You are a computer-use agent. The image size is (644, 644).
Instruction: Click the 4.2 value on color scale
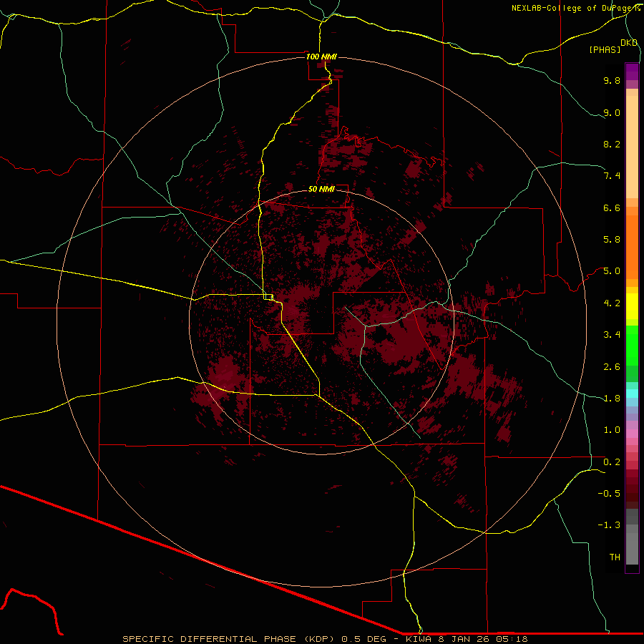[612, 303]
